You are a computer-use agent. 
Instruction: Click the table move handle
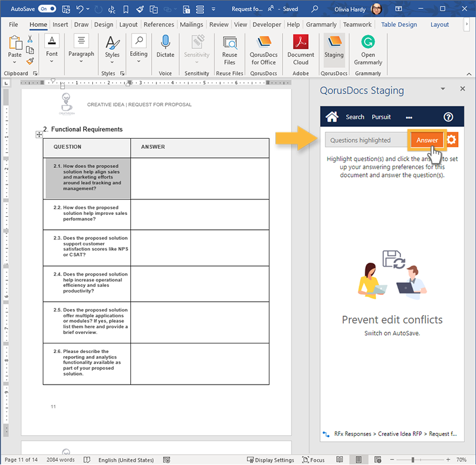pyautogui.click(x=39, y=135)
